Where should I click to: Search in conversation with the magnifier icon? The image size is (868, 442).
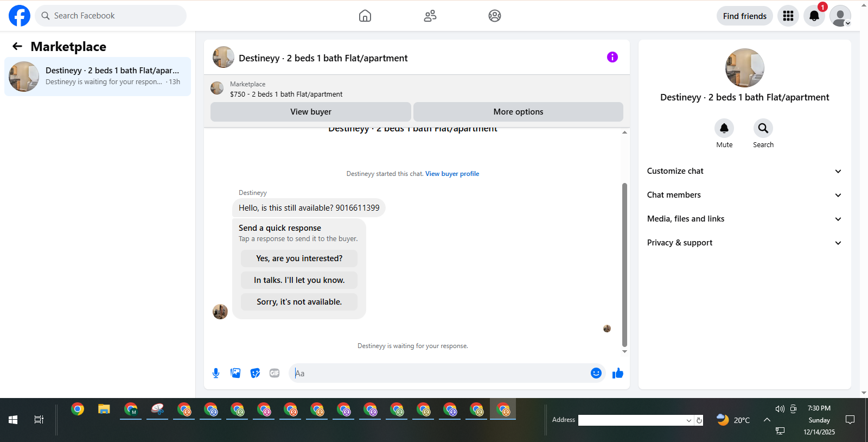[x=763, y=128]
